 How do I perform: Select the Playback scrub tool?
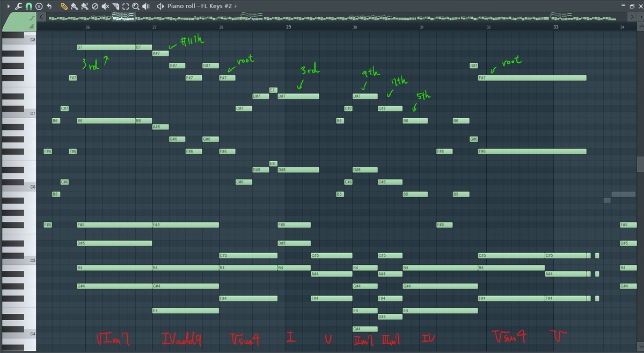coord(145,6)
